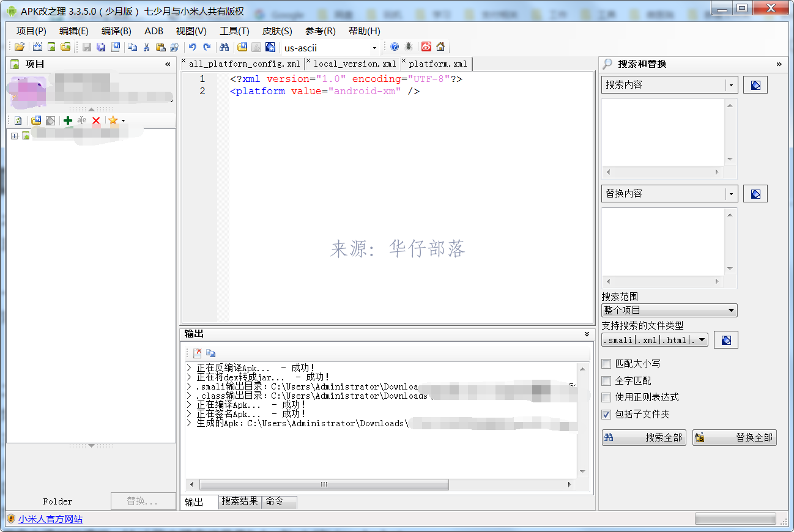Click the green Android window toolbar icon
The width and height of the screenshot is (794, 532).
pyautogui.click(x=51, y=47)
